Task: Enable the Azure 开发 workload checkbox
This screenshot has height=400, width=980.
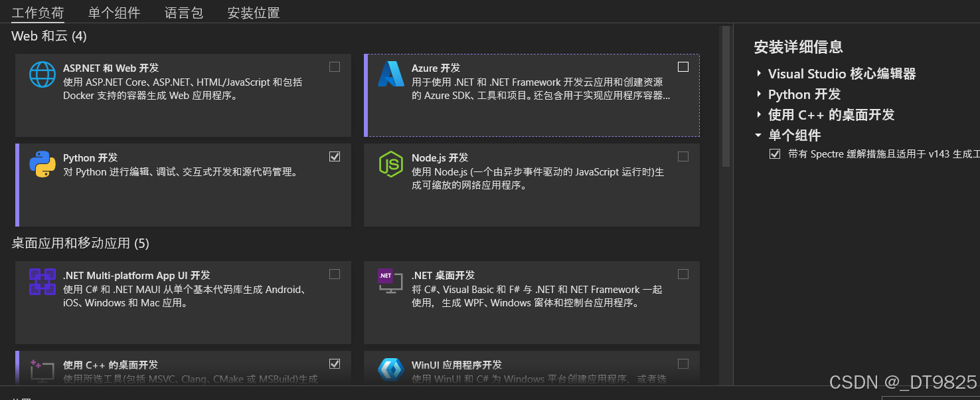Action: point(683,66)
